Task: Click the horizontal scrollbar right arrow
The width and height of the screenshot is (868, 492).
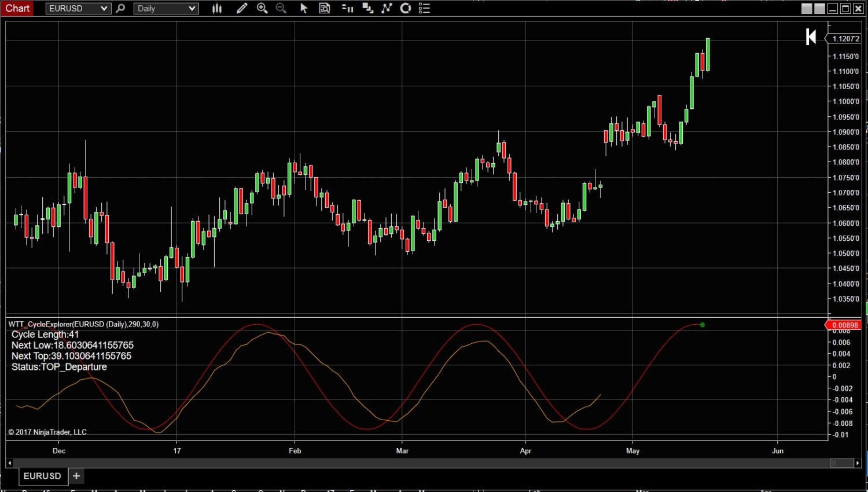Action: coord(858,462)
